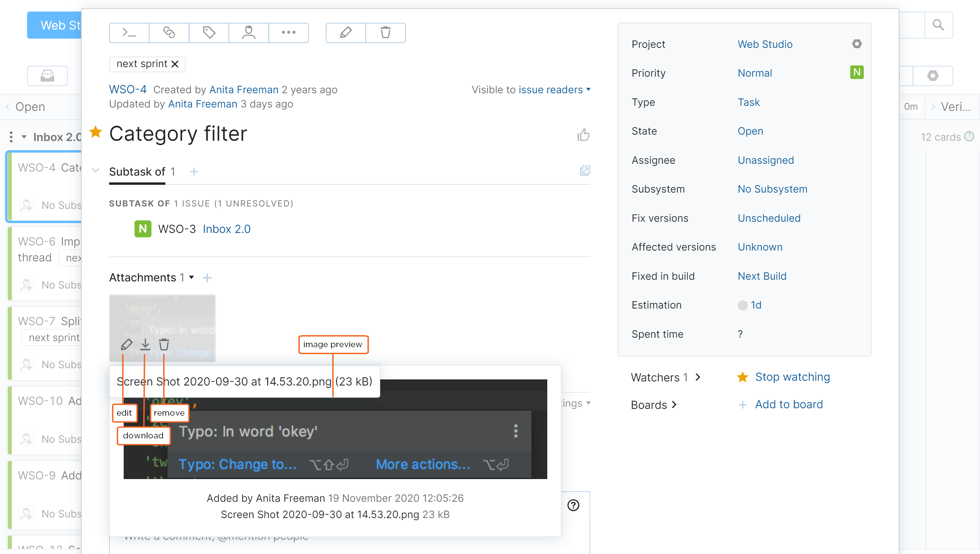Screen dimensions: 980x554
Task: Click the thumbs up vote icon
Action: click(583, 135)
